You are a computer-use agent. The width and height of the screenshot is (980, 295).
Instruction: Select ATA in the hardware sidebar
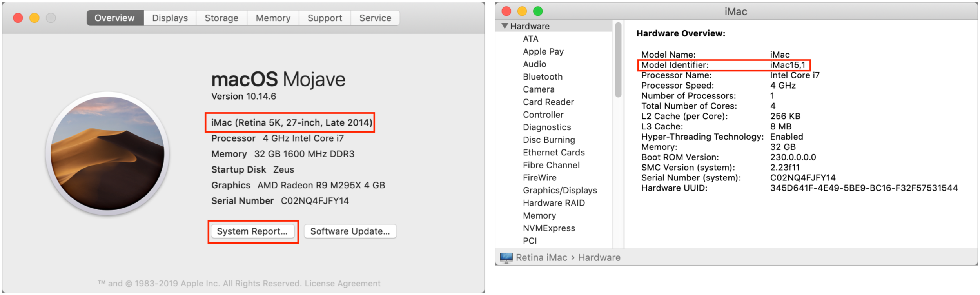(531, 39)
